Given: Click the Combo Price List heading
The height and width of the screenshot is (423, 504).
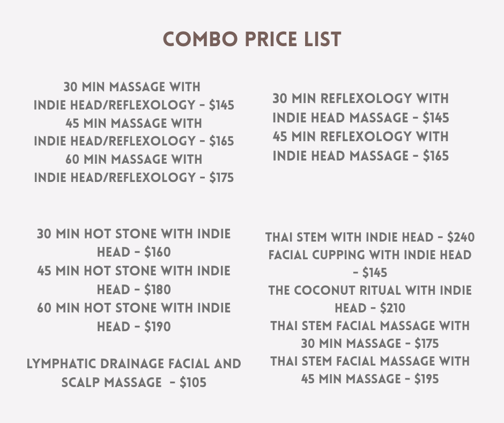Looking at the screenshot, I should (x=252, y=39).
